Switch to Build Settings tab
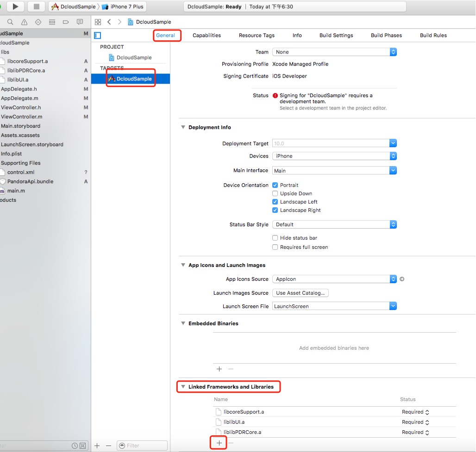 click(336, 36)
